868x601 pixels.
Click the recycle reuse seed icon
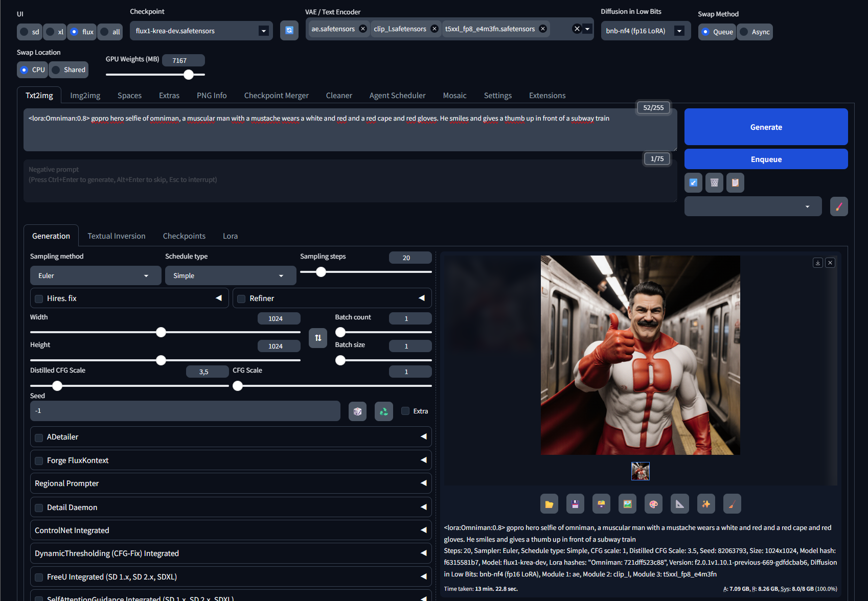pyautogui.click(x=384, y=411)
